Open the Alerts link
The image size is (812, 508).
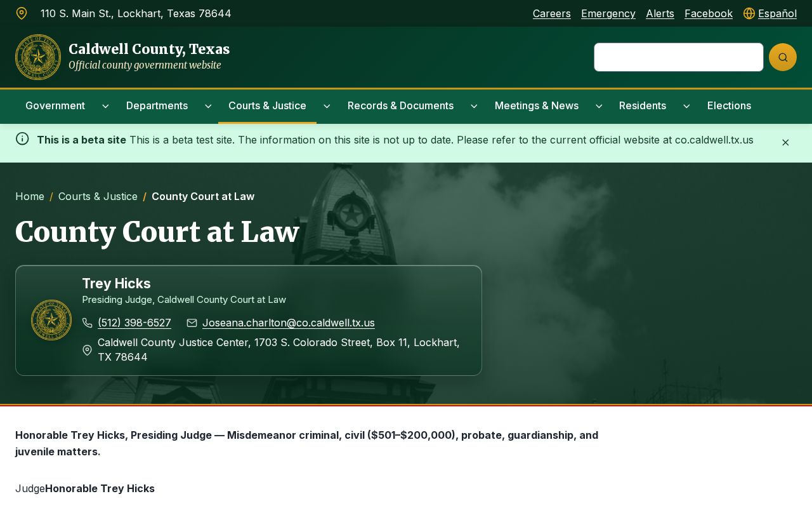660,13
